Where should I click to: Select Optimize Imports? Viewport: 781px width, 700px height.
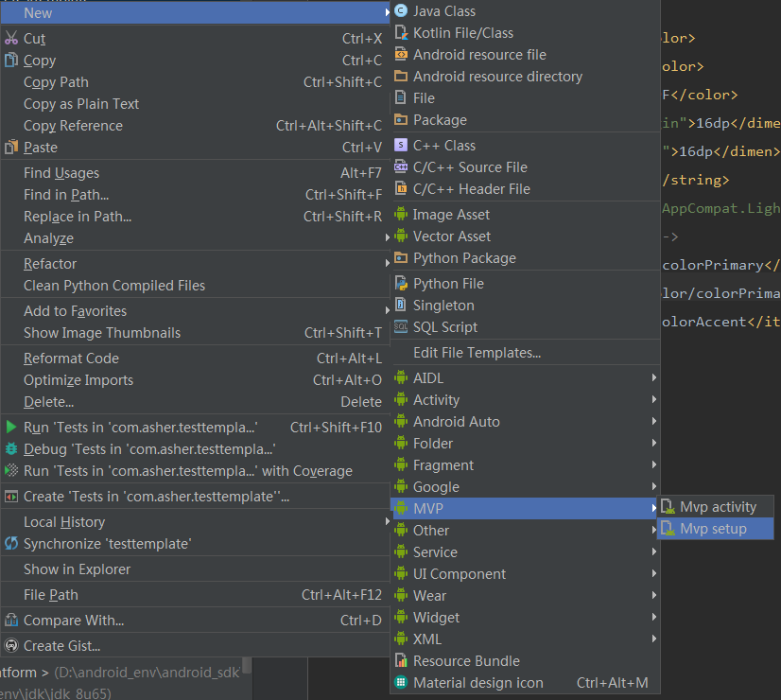tap(195, 380)
